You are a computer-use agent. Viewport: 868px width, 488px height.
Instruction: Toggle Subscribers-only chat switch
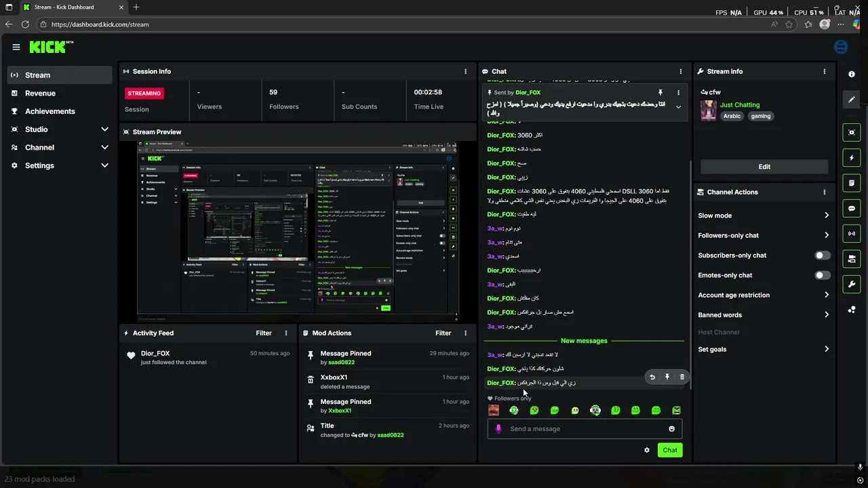pos(822,256)
